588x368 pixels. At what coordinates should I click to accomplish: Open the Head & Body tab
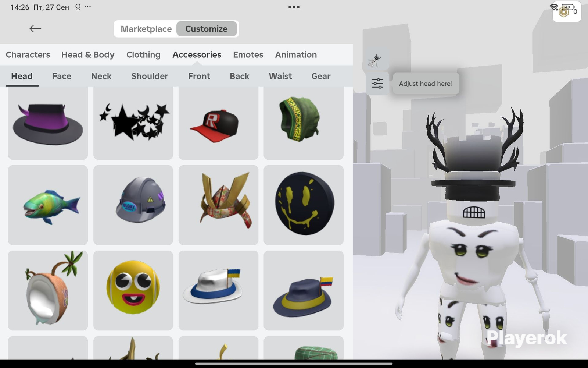[88, 55]
